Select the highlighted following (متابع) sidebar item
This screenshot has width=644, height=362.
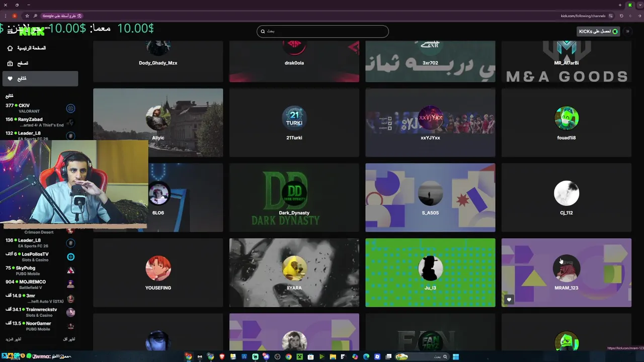[40, 78]
